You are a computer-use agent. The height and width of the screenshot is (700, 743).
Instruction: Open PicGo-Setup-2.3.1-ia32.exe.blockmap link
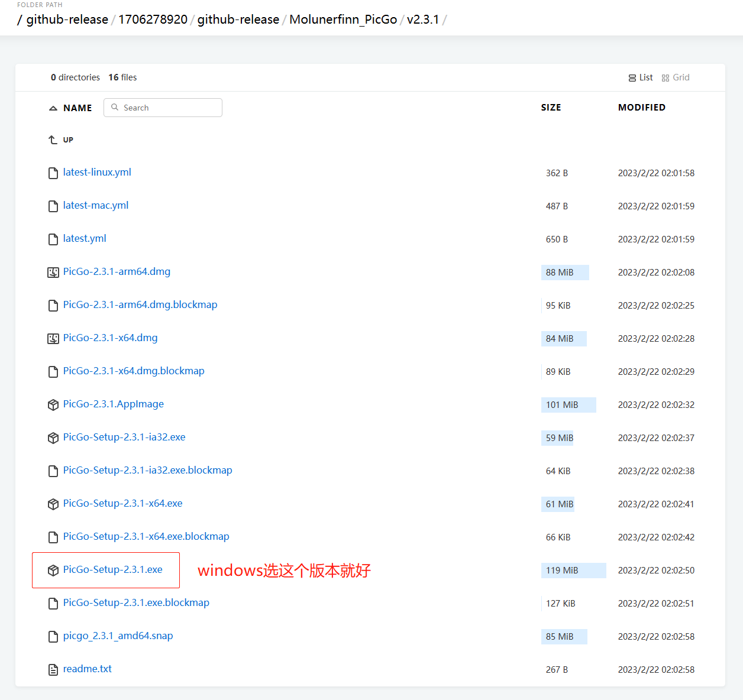148,471
